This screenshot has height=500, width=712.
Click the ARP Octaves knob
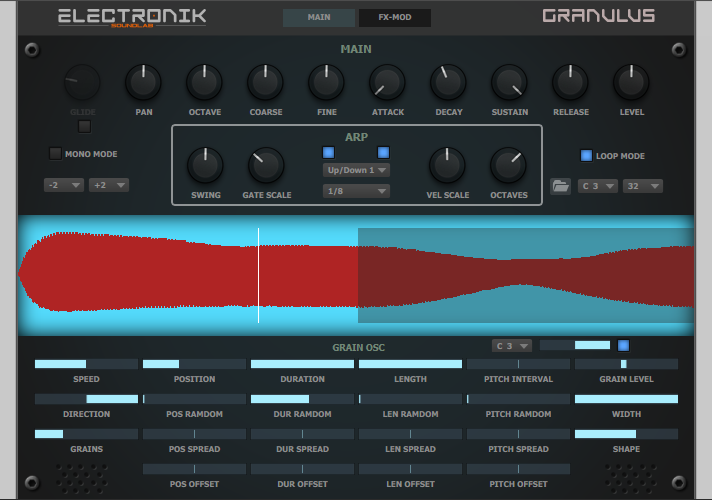[x=508, y=165]
